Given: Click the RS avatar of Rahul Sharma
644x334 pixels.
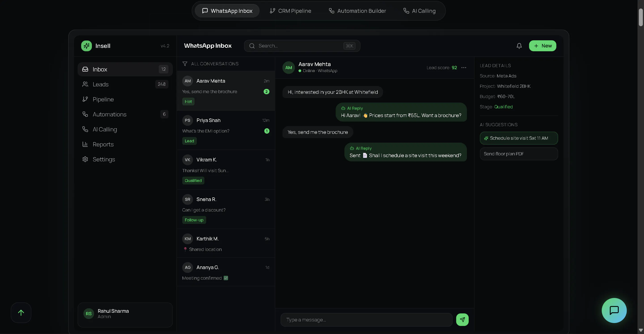Looking at the screenshot, I should (x=89, y=314).
